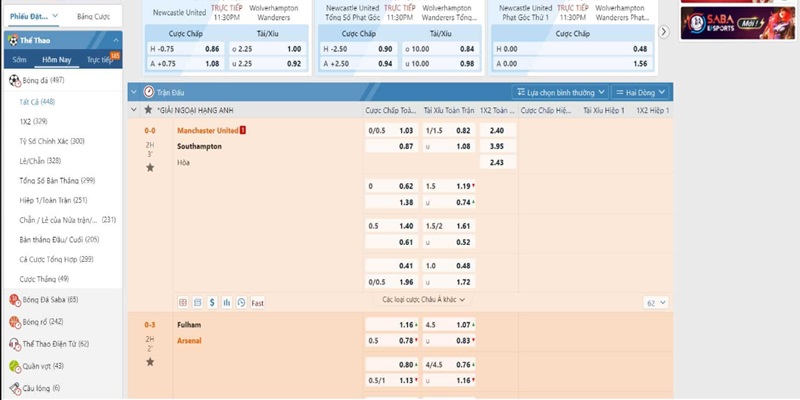Open the 62 more markets dropdown
This screenshot has width=800, height=400.
pyautogui.click(x=656, y=303)
